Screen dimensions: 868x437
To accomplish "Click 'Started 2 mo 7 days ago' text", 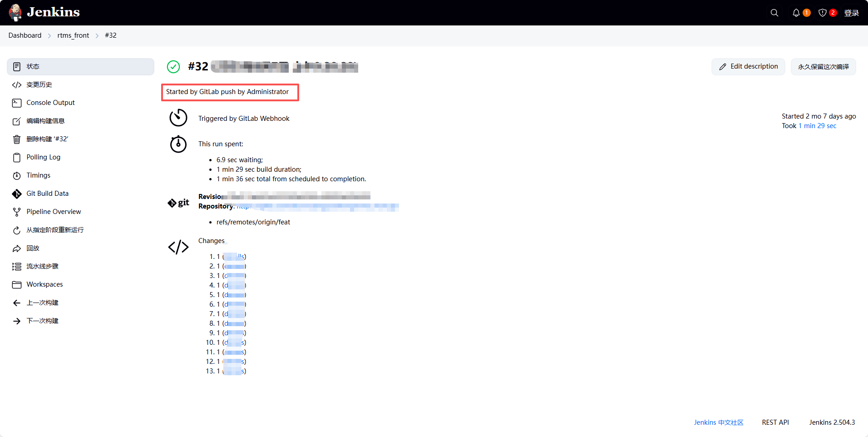I will 819,116.
